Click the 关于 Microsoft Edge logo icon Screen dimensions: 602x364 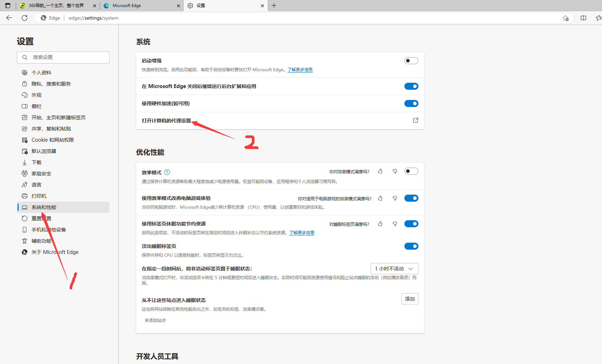point(25,252)
